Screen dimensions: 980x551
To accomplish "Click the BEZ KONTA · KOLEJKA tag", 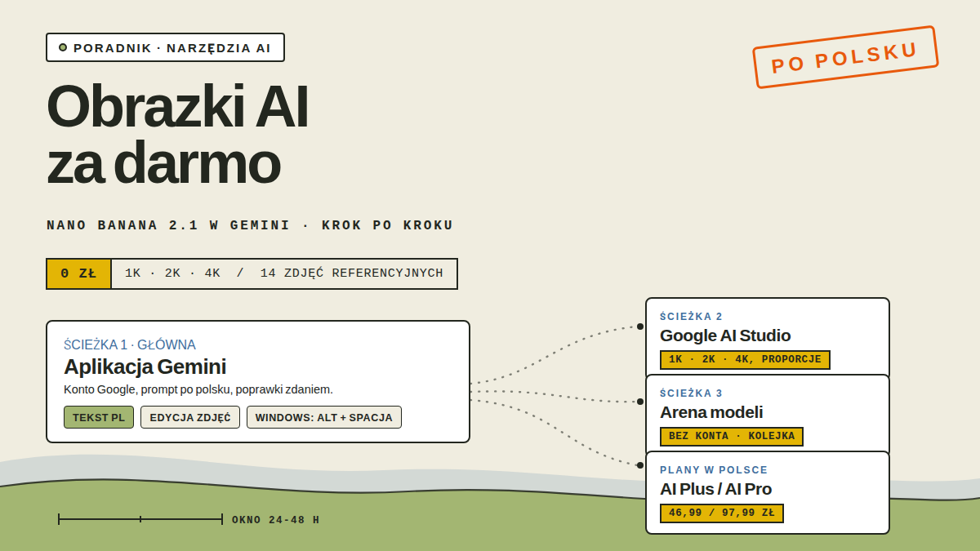I will (x=732, y=437).
